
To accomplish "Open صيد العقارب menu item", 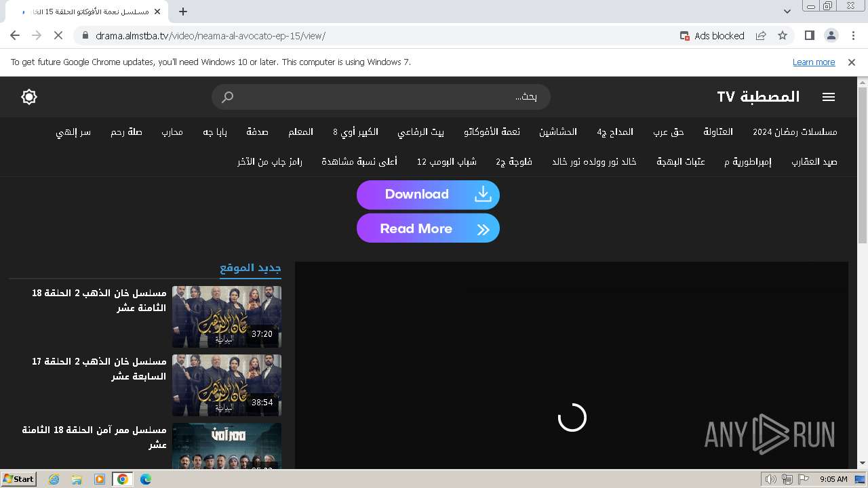I will (x=814, y=162).
